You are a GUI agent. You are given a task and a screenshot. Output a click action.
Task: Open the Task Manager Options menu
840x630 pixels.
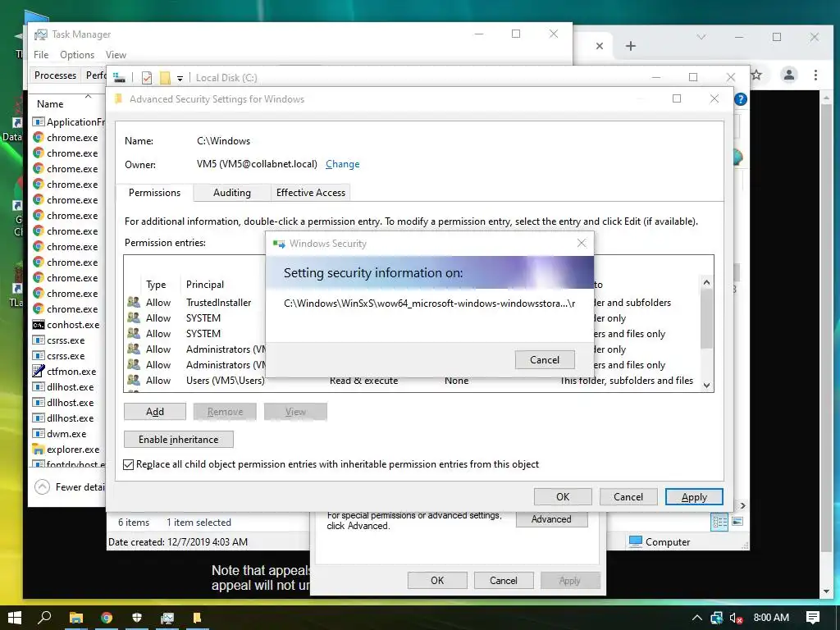76,55
